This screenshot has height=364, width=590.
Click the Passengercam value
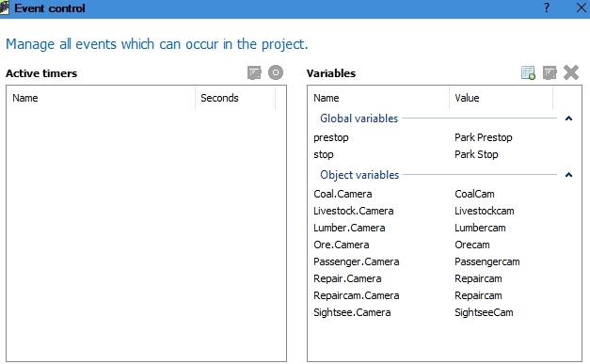pos(487,261)
